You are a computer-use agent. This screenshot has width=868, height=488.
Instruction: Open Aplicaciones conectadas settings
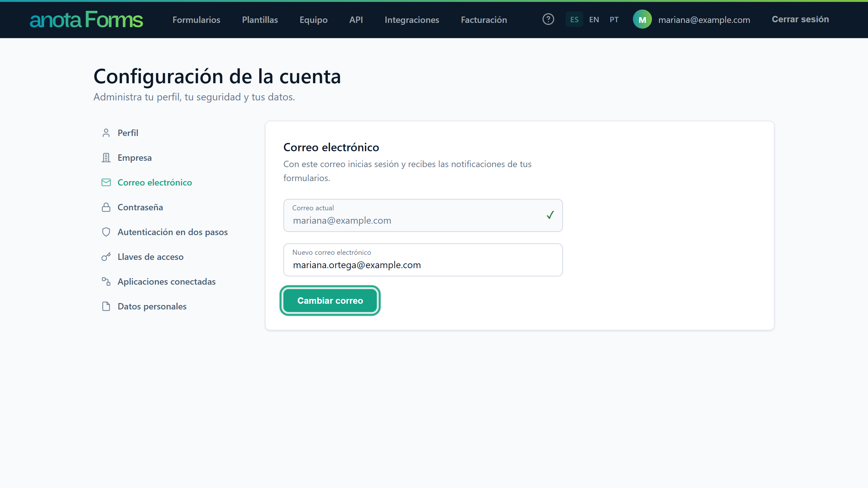(166, 281)
